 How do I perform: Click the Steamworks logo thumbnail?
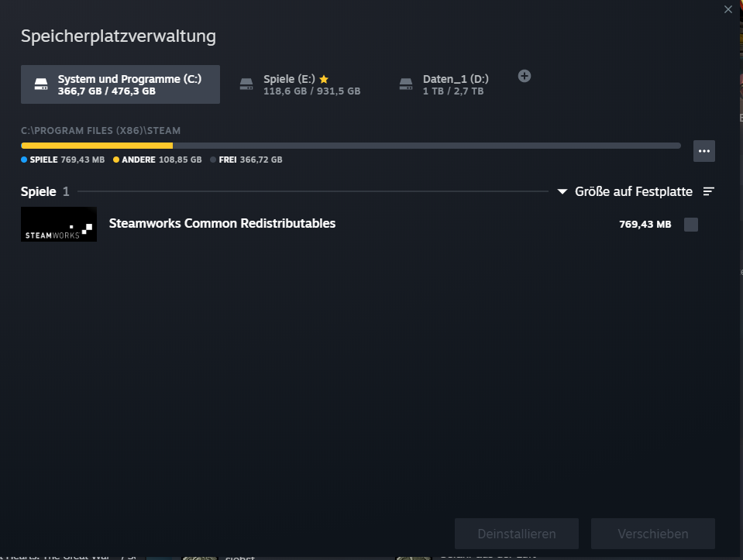pos(59,224)
